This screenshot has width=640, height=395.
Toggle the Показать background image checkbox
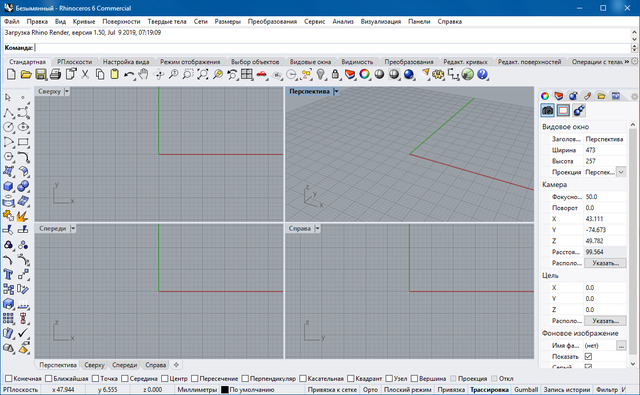pyautogui.click(x=588, y=356)
